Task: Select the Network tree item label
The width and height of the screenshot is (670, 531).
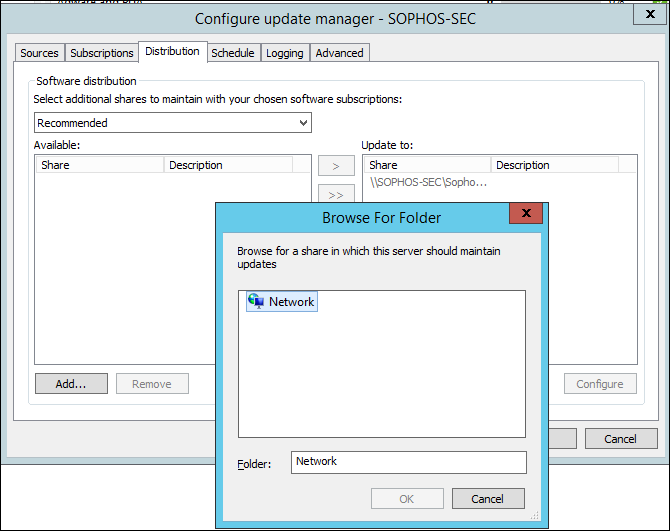Action: (291, 302)
